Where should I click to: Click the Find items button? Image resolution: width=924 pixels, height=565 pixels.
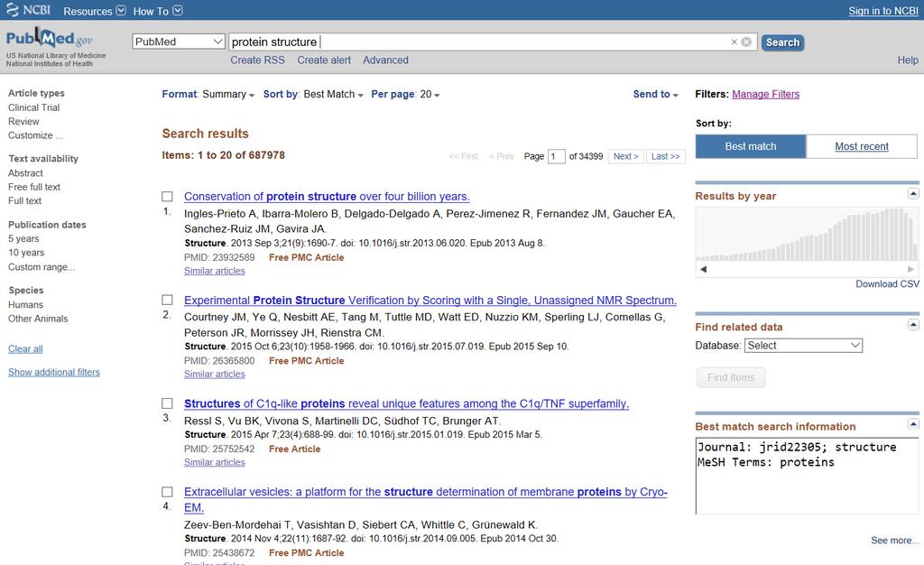tap(731, 377)
